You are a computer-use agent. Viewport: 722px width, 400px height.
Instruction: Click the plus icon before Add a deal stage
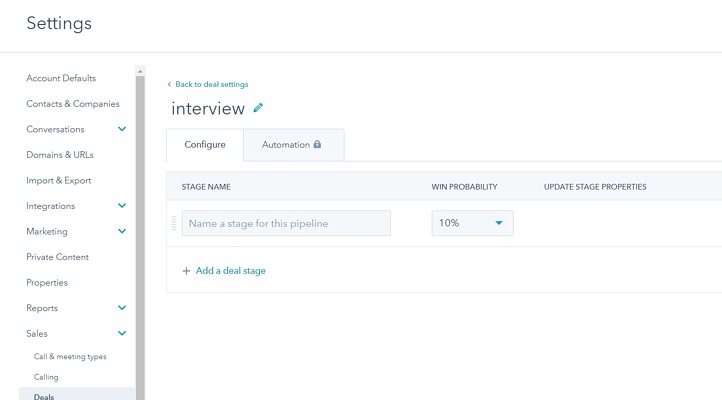coord(186,271)
